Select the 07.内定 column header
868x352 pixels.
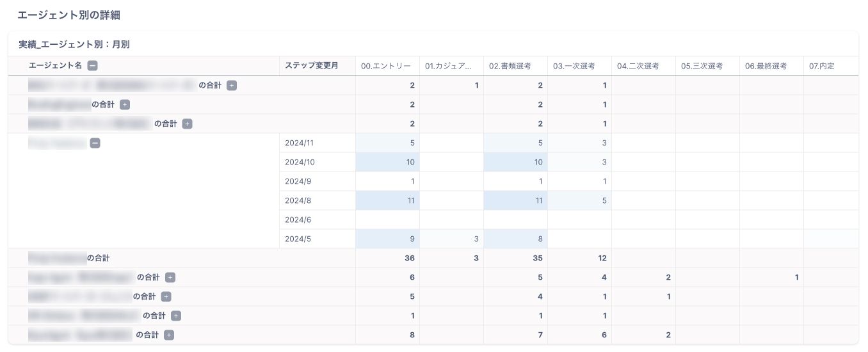[x=822, y=65]
